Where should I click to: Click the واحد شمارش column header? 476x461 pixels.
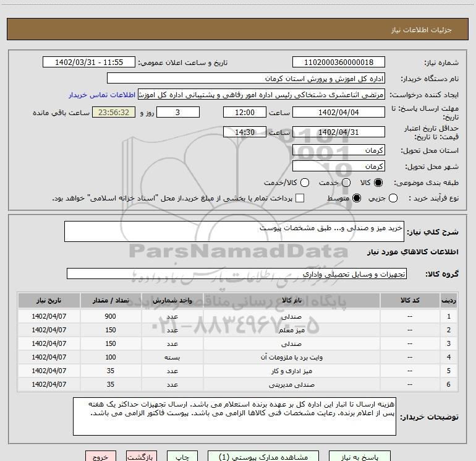(172, 300)
